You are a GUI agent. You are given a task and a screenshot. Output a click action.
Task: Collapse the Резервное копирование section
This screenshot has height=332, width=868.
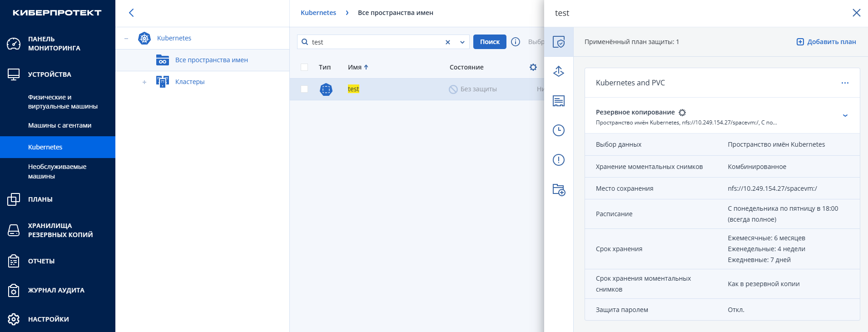[845, 115]
